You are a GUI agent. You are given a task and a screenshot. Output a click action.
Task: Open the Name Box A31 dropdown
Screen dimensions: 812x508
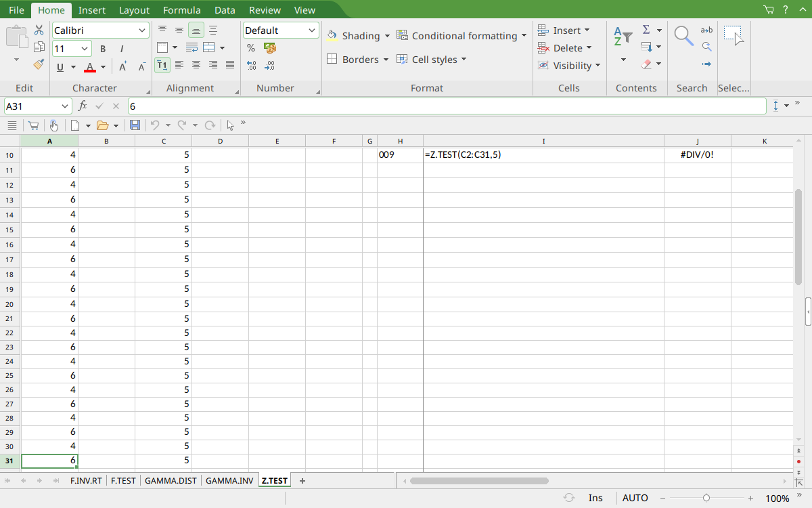[66, 106]
